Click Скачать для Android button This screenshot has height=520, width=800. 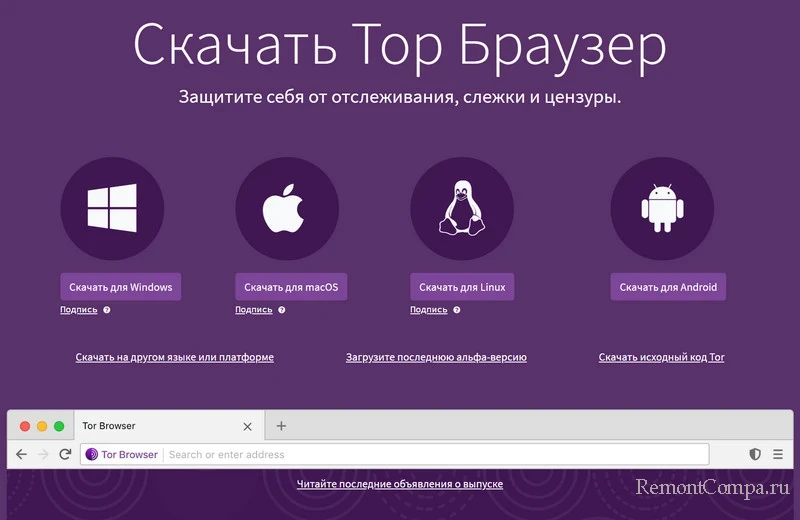(668, 287)
